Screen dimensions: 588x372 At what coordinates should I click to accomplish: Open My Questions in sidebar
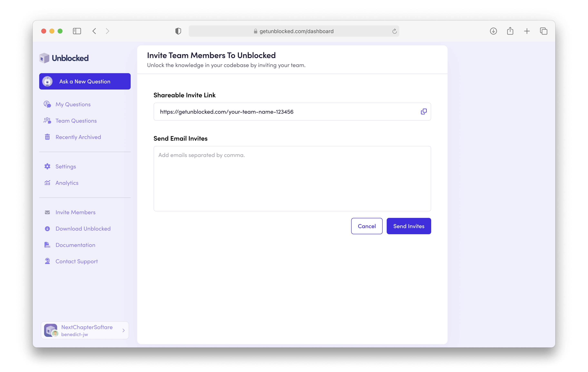tap(73, 104)
